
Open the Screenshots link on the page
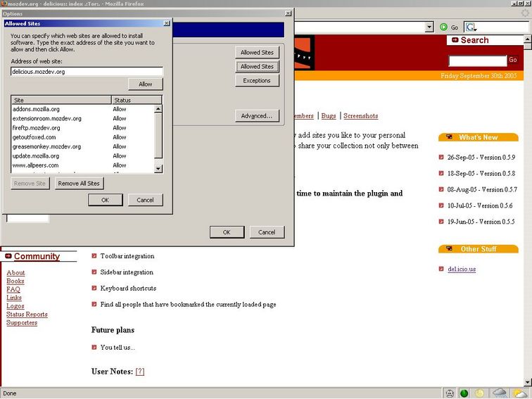[x=361, y=115]
